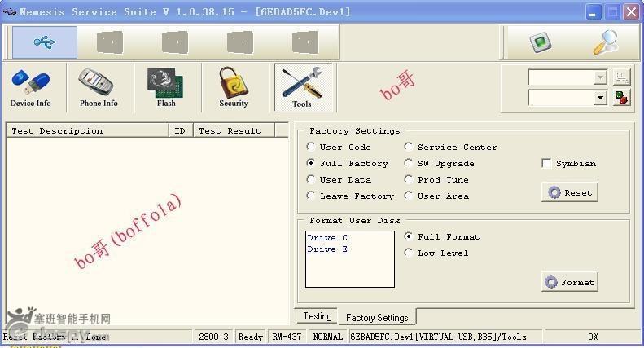Click the Test Result column header
The width and height of the screenshot is (644, 348).
(234, 131)
